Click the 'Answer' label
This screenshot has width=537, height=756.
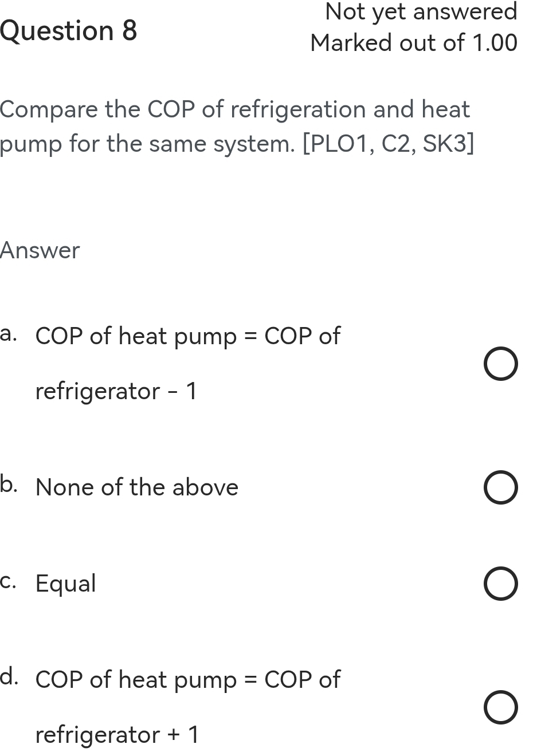coord(40,250)
